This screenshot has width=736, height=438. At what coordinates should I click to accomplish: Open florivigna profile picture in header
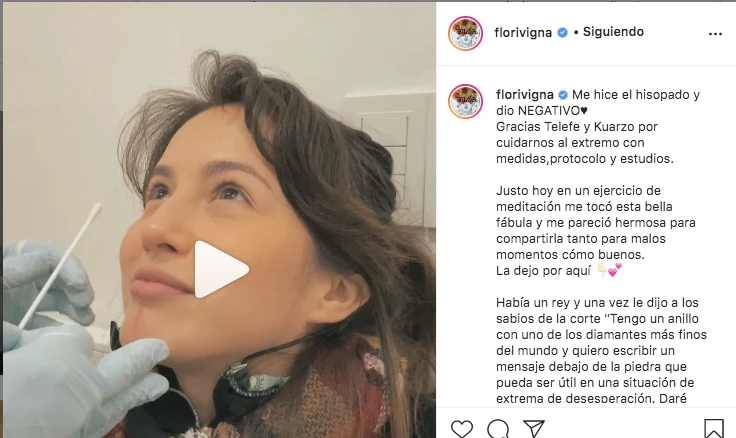pyautogui.click(x=466, y=33)
